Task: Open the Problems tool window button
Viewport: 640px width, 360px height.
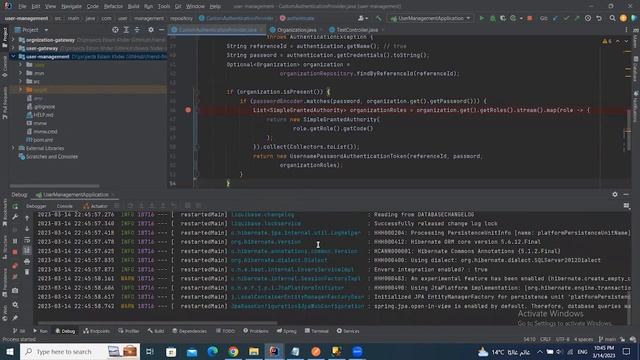Action: point(256,331)
